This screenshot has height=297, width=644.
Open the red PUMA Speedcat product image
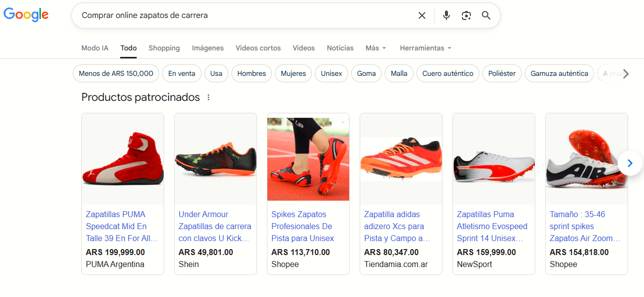click(123, 159)
